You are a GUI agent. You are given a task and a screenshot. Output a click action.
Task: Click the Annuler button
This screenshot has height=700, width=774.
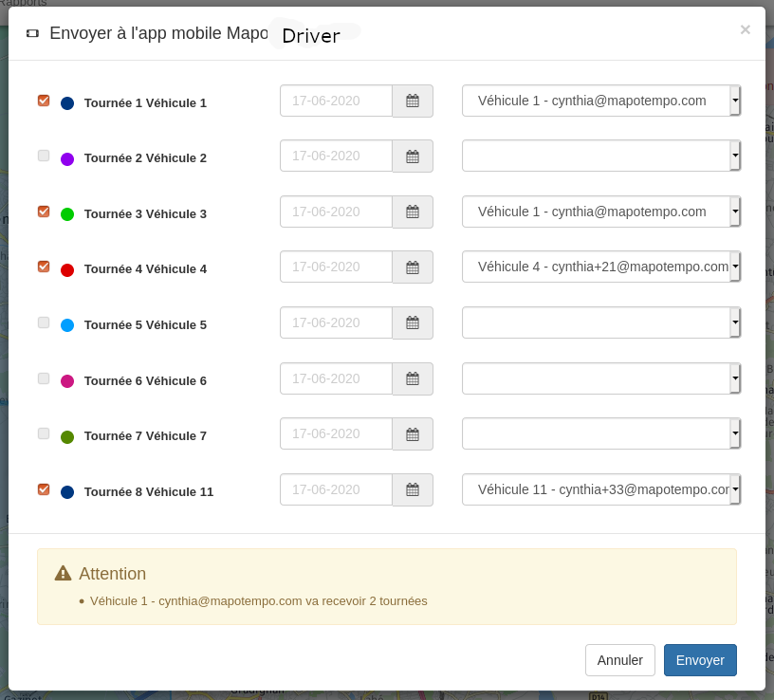pos(620,660)
